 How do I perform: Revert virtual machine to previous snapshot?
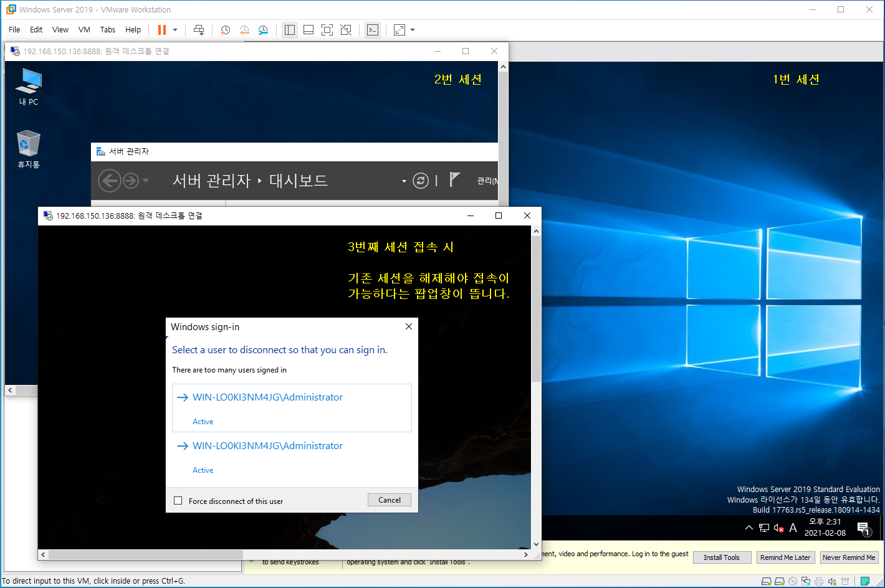point(244,29)
